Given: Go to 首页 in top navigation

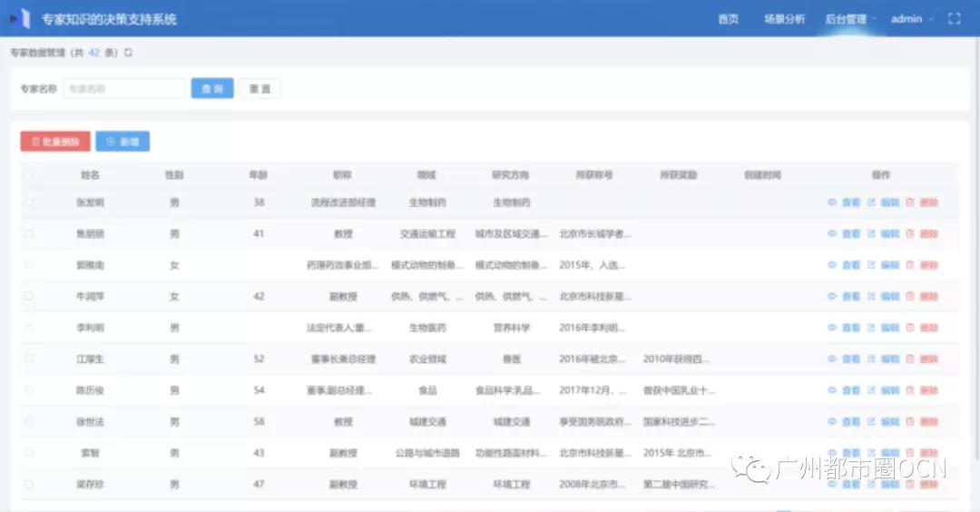Looking at the screenshot, I should [728, 18].
